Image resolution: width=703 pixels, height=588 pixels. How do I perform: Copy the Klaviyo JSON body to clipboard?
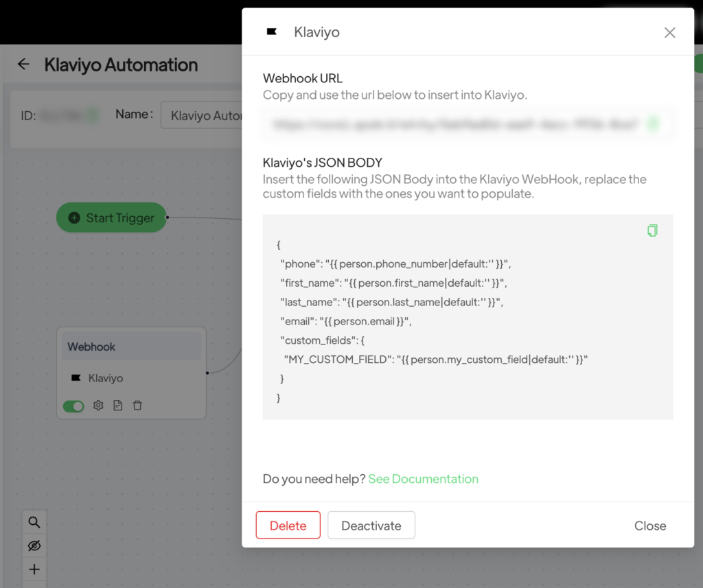click(x=652, y=231)
